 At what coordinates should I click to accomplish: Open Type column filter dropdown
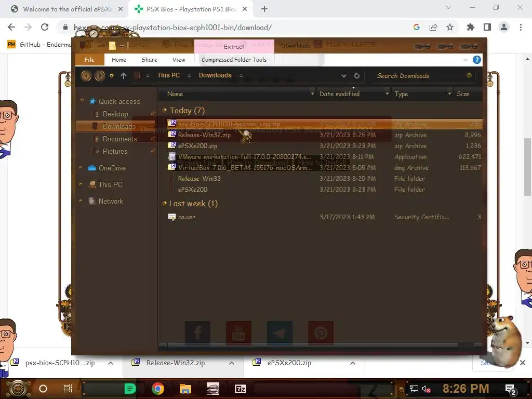click(x=449, y=94)
